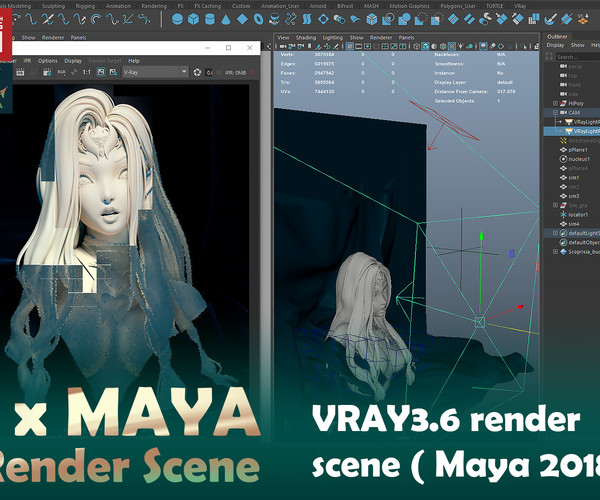Open the Lighting menu in viewport
Viewport: 600px width, 500px height.
[x=333, y=37]
